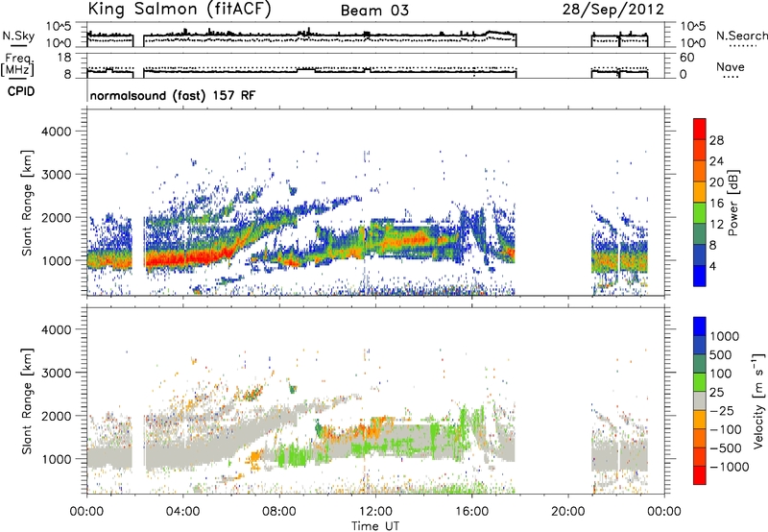Image resolution: width=768 pixels, height=532 pixels.
Task: Click the 'Freq. [MHz]' axis label
Action: pos(18,64)
